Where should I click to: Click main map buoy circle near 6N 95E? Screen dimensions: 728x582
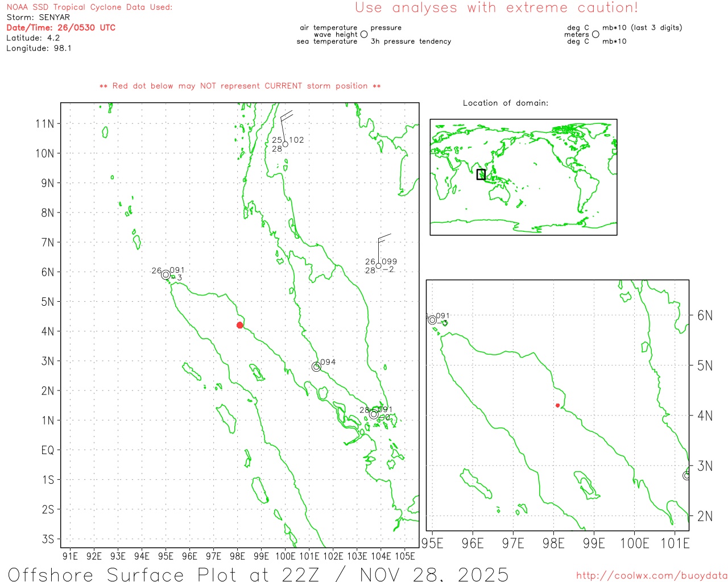pyautogui.click(x=166, y=275)
